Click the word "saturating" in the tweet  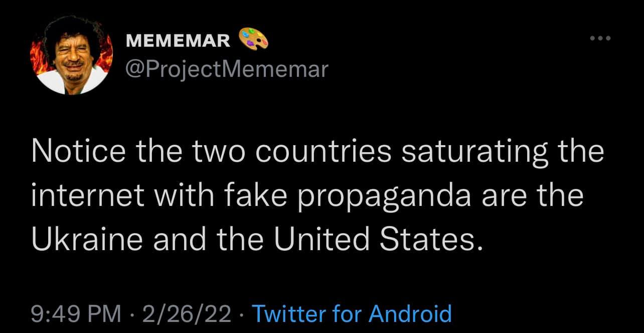[x=470, y=152]
